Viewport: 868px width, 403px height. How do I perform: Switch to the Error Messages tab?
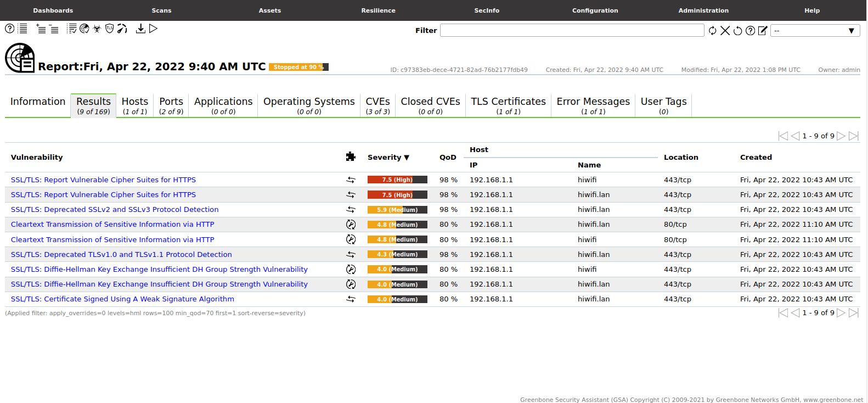(593, 105)
